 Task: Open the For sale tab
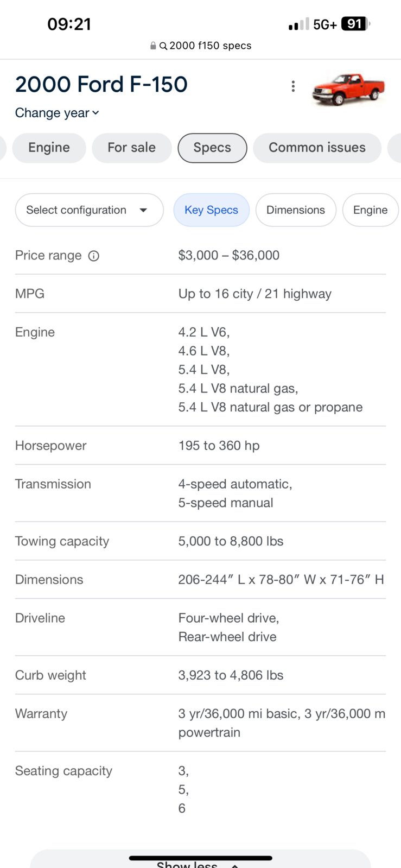pyautogui.click(x=131, y=148)
